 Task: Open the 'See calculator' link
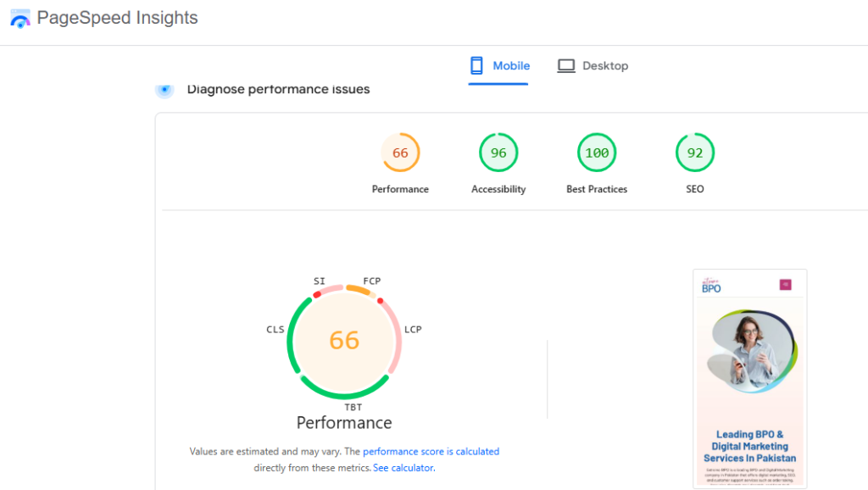[403, 468]
